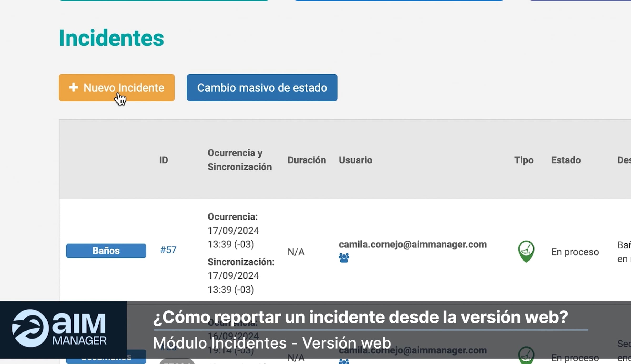Click the group users icon in row #57
This screenshot has height=364, width=631.
pyautogui.click(x=344, y=258)
